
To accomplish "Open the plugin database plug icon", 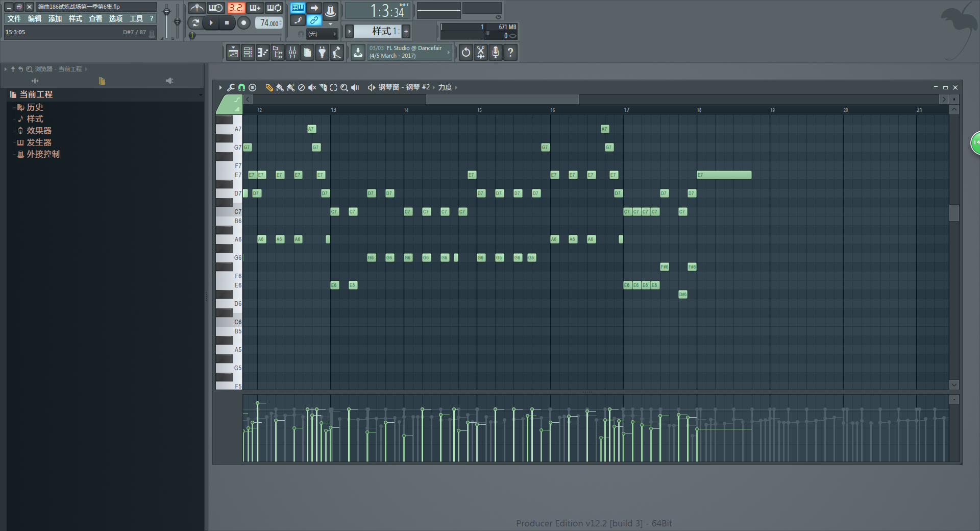I will pyautogui.click(x=322, y=53).
